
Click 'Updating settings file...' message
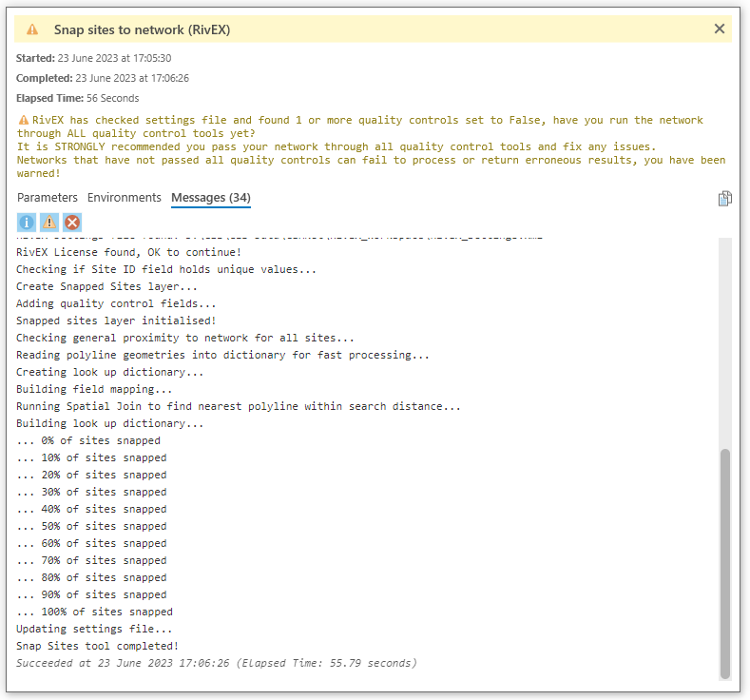94,629
